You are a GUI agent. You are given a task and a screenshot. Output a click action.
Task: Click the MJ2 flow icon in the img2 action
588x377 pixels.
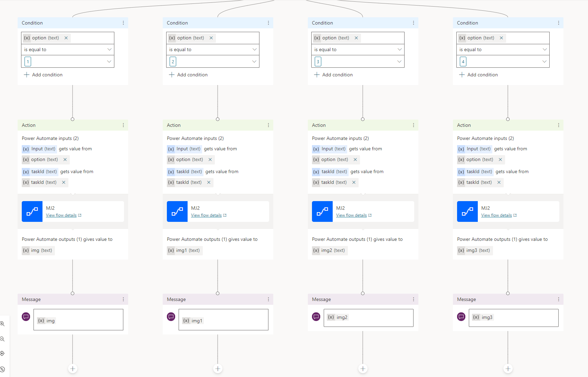coord(322,211)
